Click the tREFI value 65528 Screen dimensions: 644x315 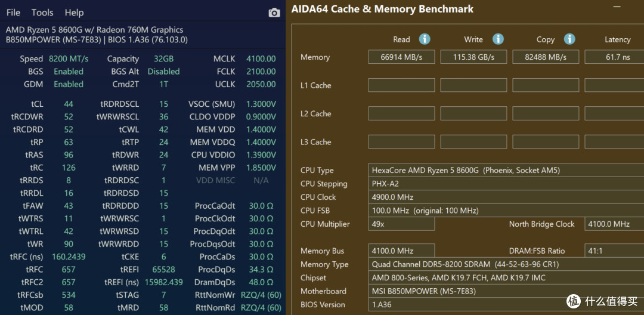(164, 270)
